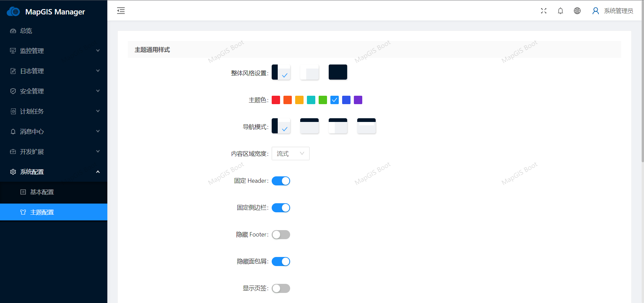Click the 开发扩展 toolbox icon
The width and height of the screenshot is (644, 303).
tap(13, 151)
